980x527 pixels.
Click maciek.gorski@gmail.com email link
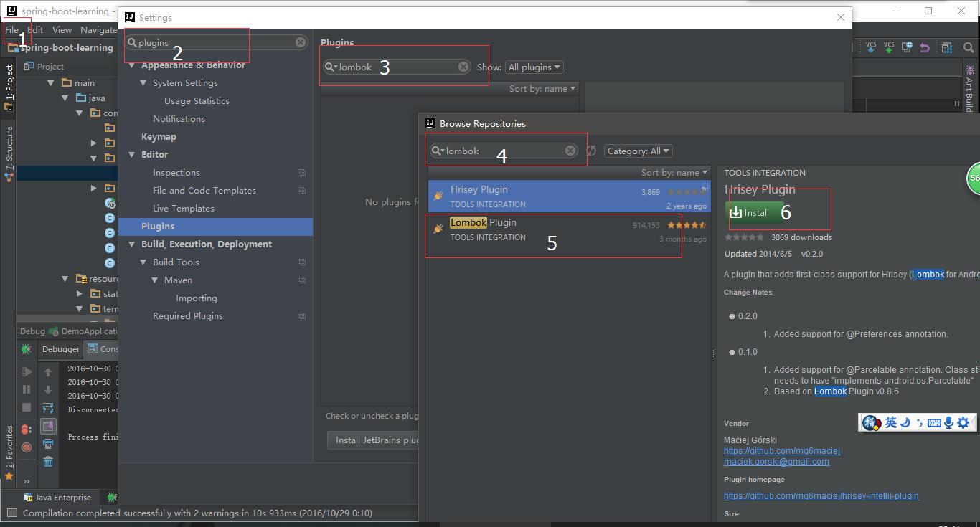tap(776, 462)
